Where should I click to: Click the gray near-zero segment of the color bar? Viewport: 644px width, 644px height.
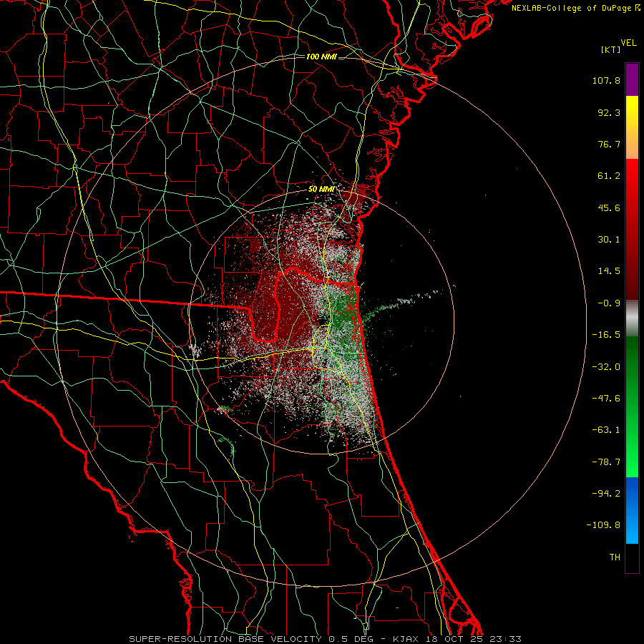(x=632, y=318)
